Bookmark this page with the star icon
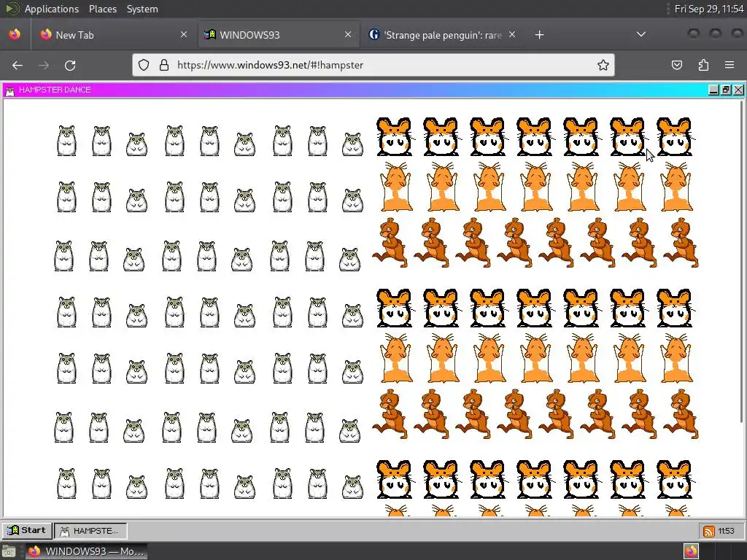The image size is (747, 560). (x=603, y=65)
